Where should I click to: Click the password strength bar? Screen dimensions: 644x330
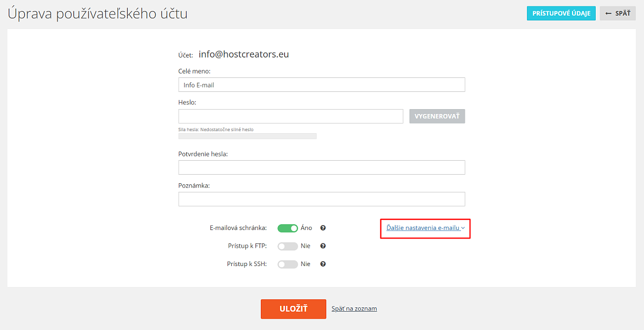(247, 137)
